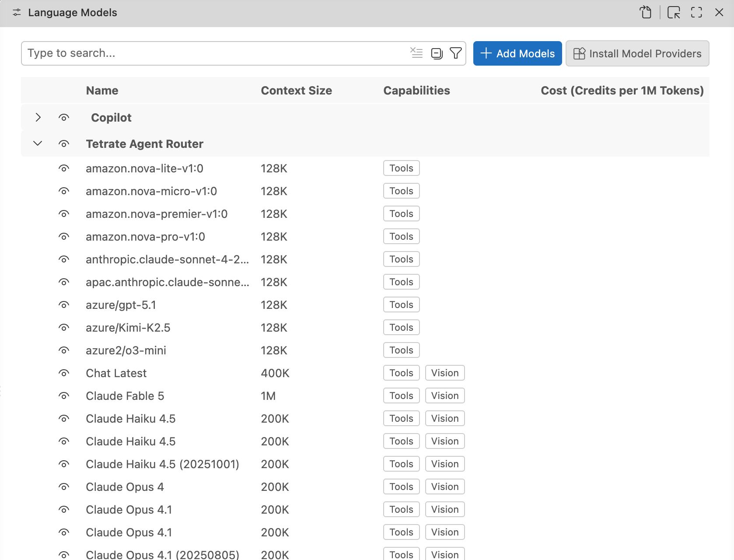
Task: Toggle visibility of Tetrate Agent Router group
Action: click(64, 143)
